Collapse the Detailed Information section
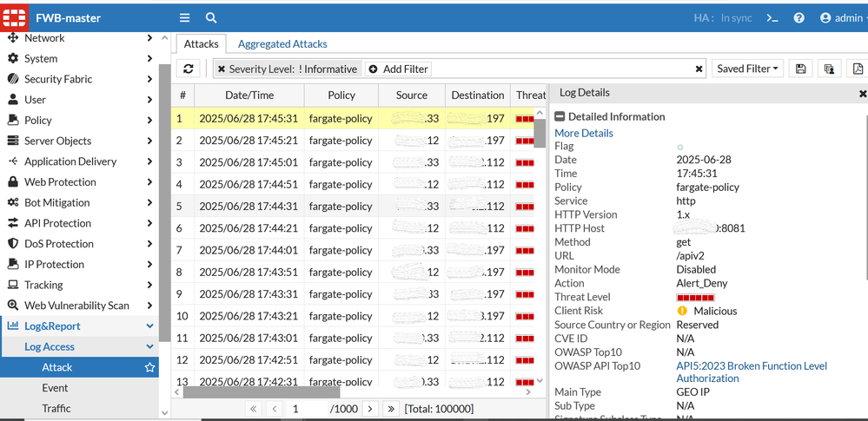 pyautogui.click(x=560, y=116)
